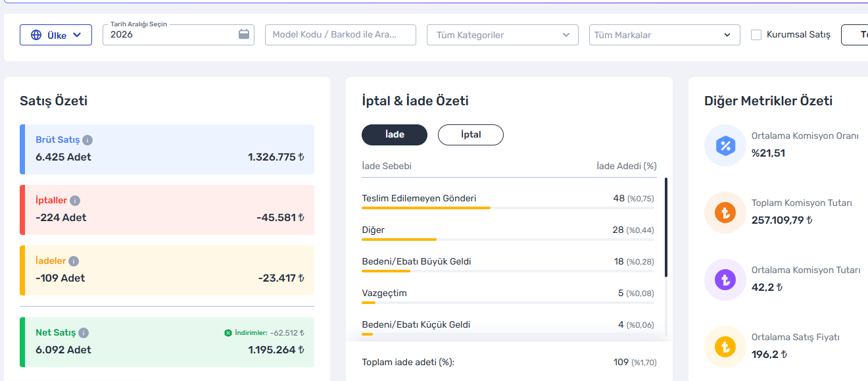Image resolution: width=868 pixels, height=381 pixels.
Task: Click the purple Ortalama Komisyon Tutarı icon
Action: tap(725, 280)
